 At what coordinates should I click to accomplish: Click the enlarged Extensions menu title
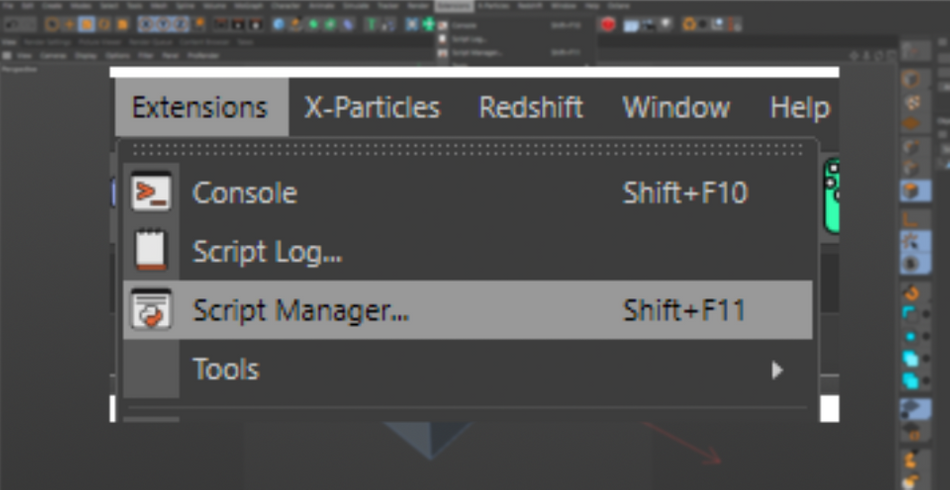pos(201,107)
